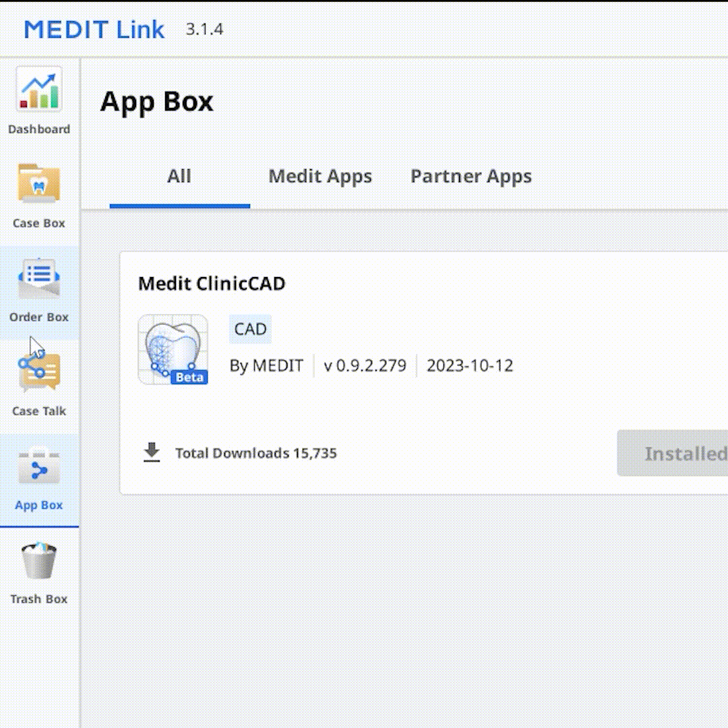Click the version text 'v 0.9.2.279'
Screen dimensions: 728x728
point(365,366)
